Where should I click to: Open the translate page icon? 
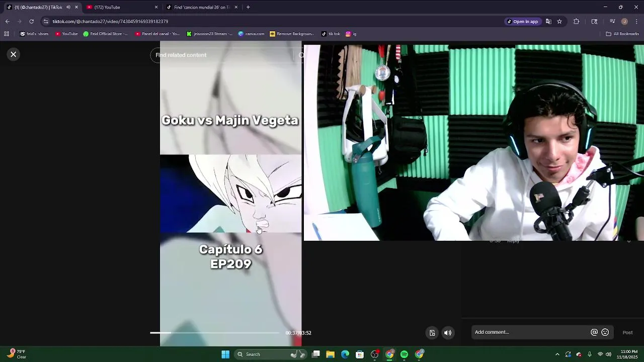coord(548,22)
